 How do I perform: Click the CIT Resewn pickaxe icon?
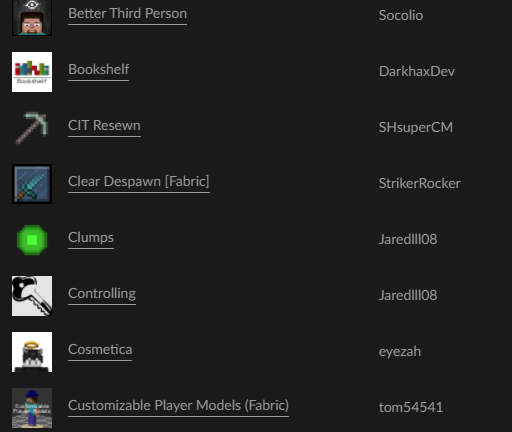coord(32,128)
